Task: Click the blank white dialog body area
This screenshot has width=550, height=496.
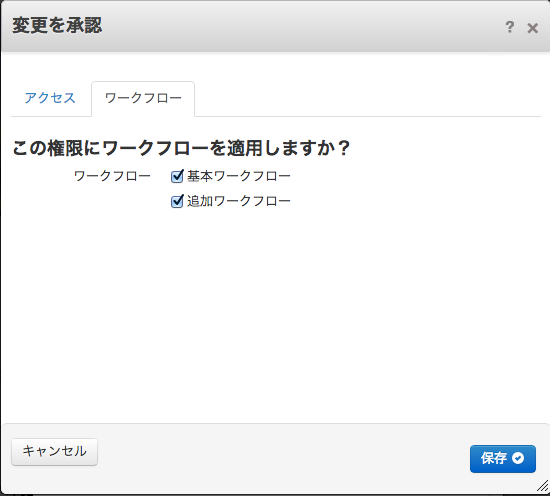Action: pos(275,316)
